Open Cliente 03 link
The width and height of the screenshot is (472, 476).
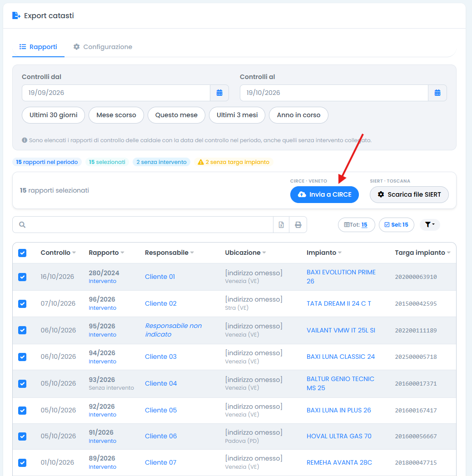coord(160,357)
